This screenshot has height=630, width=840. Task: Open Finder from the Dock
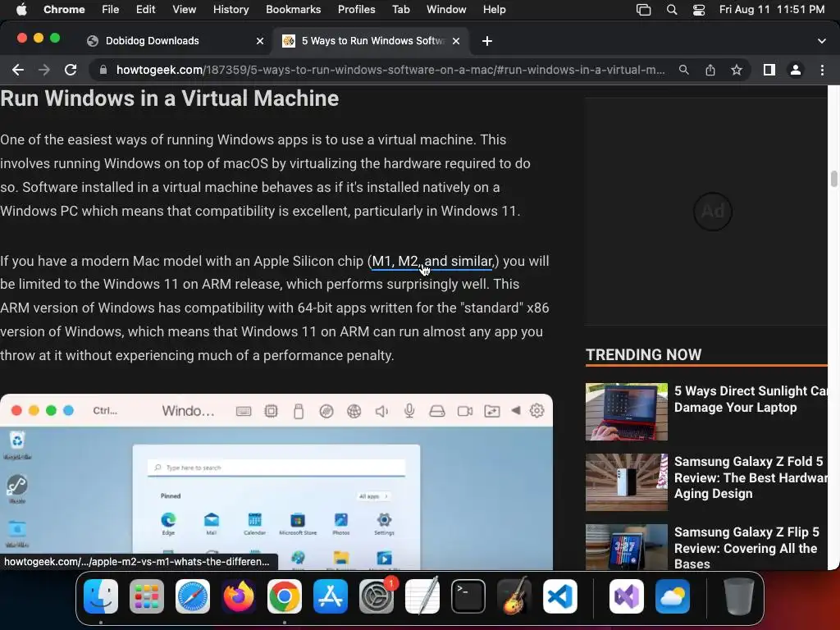tap(101, 596)
